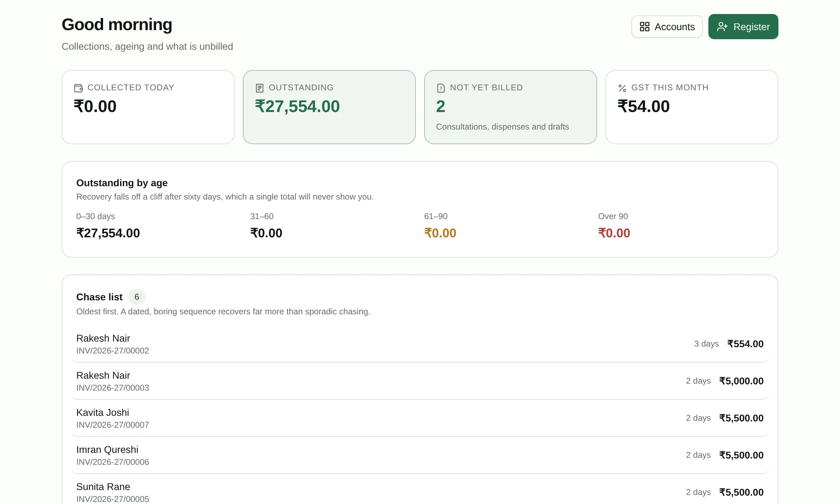Click the 3 days age label
840x504 pixels.
[x=706, y=344]
